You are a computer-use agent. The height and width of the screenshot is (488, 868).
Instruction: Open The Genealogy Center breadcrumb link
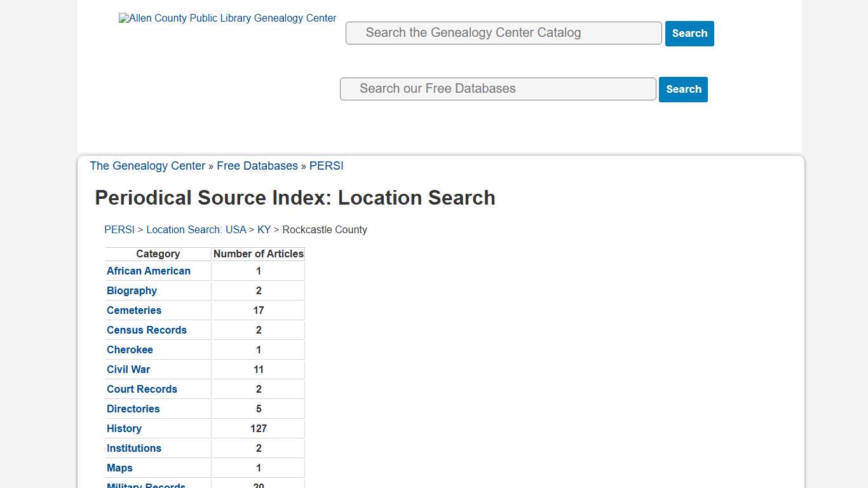coord(147,166)
